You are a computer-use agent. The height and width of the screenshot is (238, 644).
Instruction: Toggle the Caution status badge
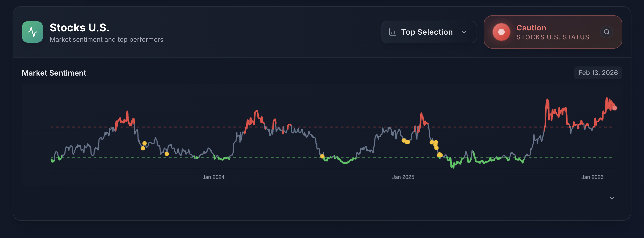553,32
